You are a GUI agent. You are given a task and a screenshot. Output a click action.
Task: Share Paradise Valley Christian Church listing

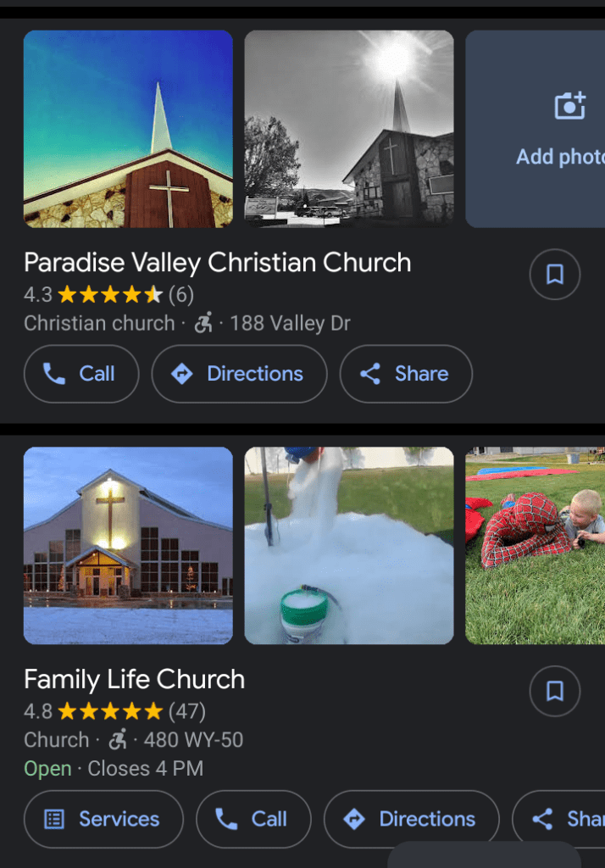coord(406,374)
